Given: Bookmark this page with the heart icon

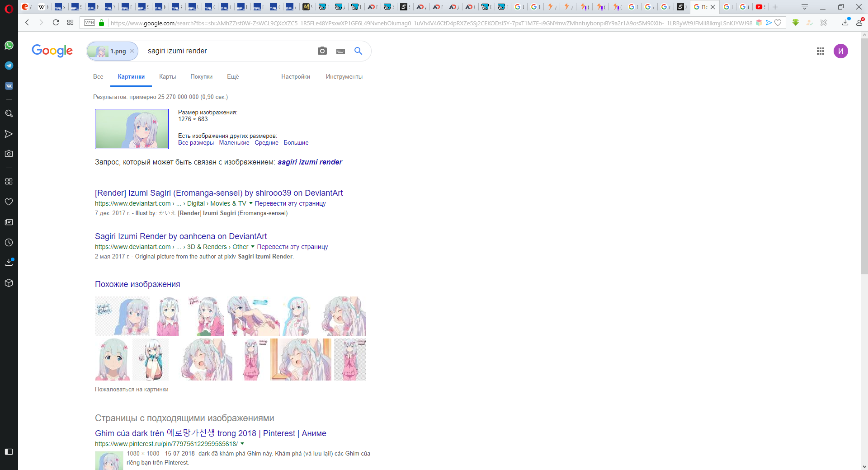Looking at the screenshot, I should (x=778, y=23).
